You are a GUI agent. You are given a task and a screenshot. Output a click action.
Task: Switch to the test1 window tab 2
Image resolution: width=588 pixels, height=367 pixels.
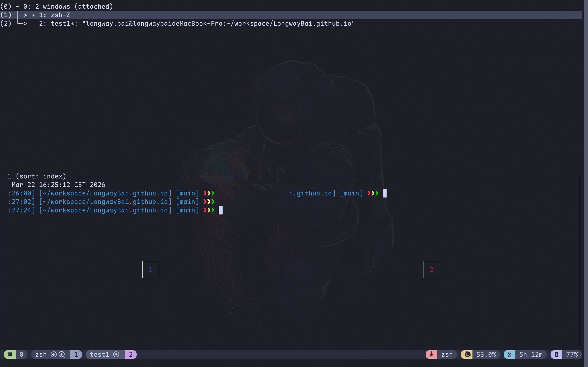pos(131,354)
